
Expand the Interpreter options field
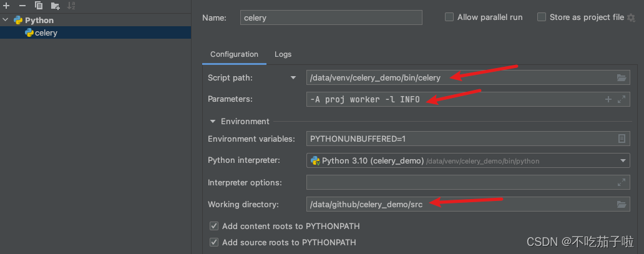(x=622, y=182)
